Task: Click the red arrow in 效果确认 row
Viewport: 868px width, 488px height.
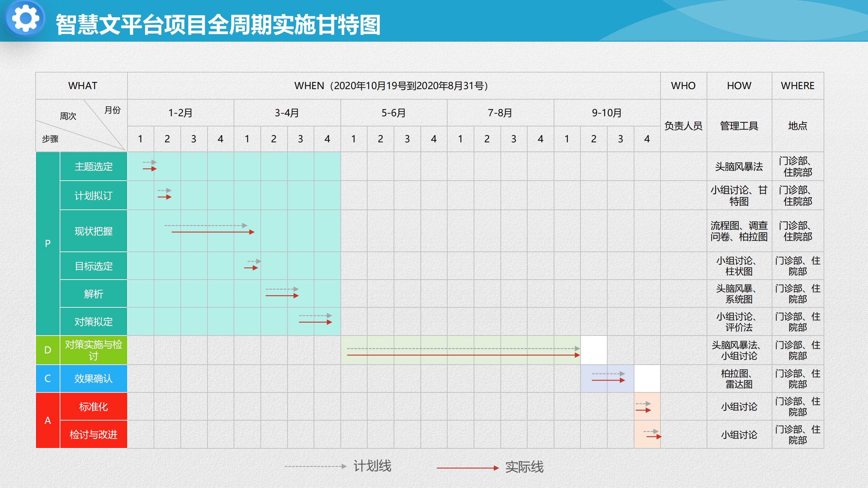Action: [x=608, y=380]
